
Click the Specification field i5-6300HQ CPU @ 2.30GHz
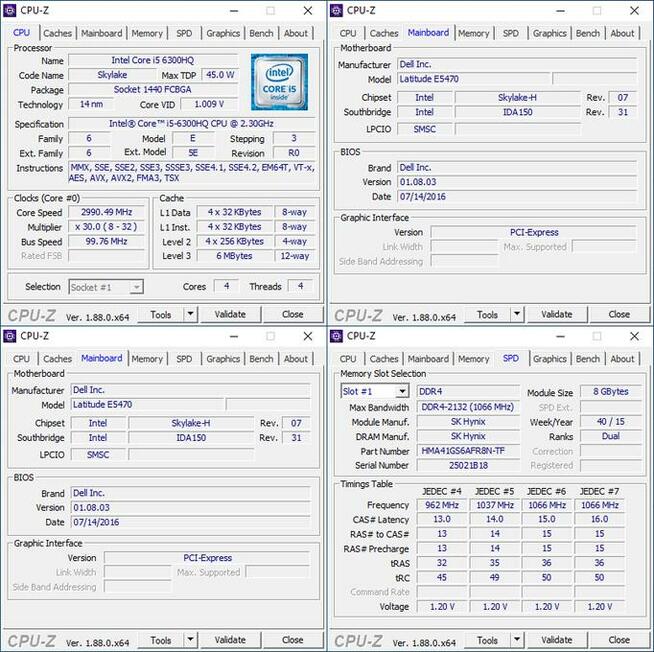coord(191,123)
